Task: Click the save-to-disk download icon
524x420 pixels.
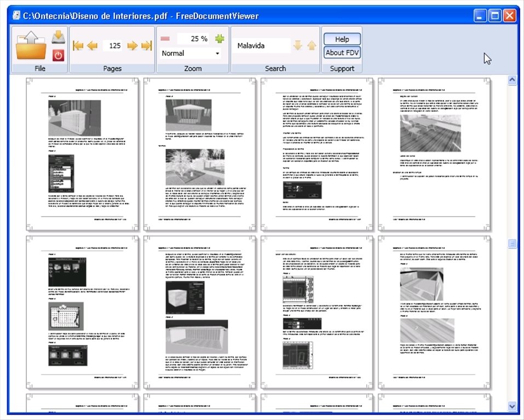Action: click(58, 37)
